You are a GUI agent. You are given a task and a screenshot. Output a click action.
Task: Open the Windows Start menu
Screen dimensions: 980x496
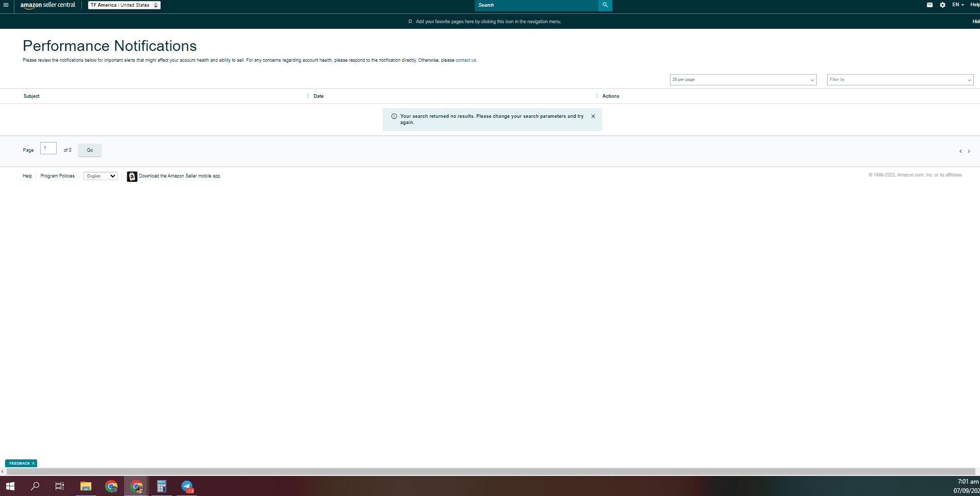tap(10, 486)
